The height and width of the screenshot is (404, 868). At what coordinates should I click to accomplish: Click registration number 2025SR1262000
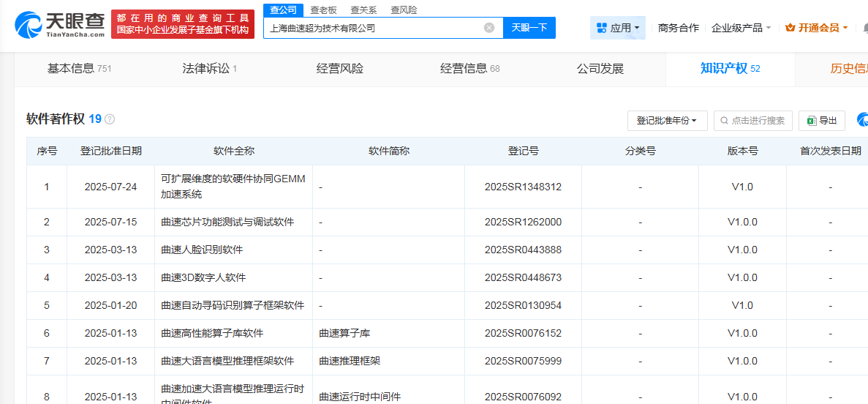click(x=523, y=222)
